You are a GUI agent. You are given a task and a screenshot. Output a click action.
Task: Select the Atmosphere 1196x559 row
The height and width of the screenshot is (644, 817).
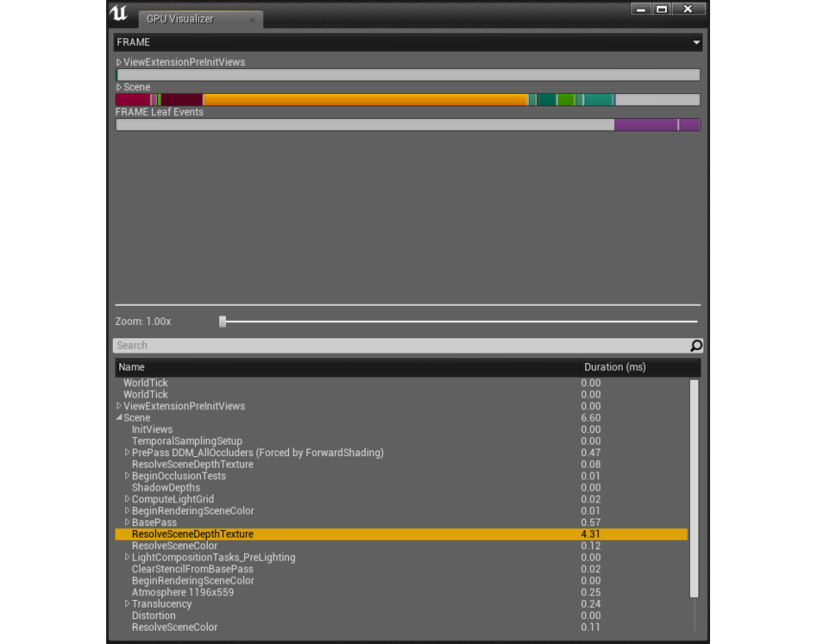point(182,593)
